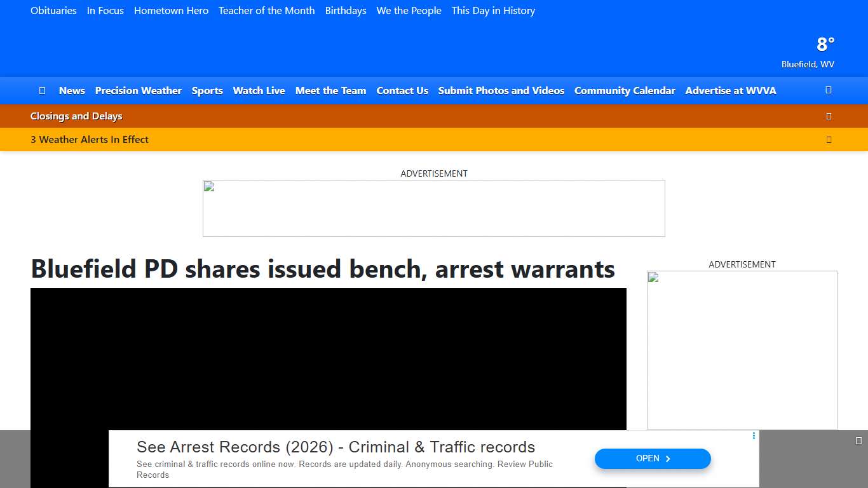868x488 pixels.
Task: Click the OPEN button on the ad
Action: point(653,458)
